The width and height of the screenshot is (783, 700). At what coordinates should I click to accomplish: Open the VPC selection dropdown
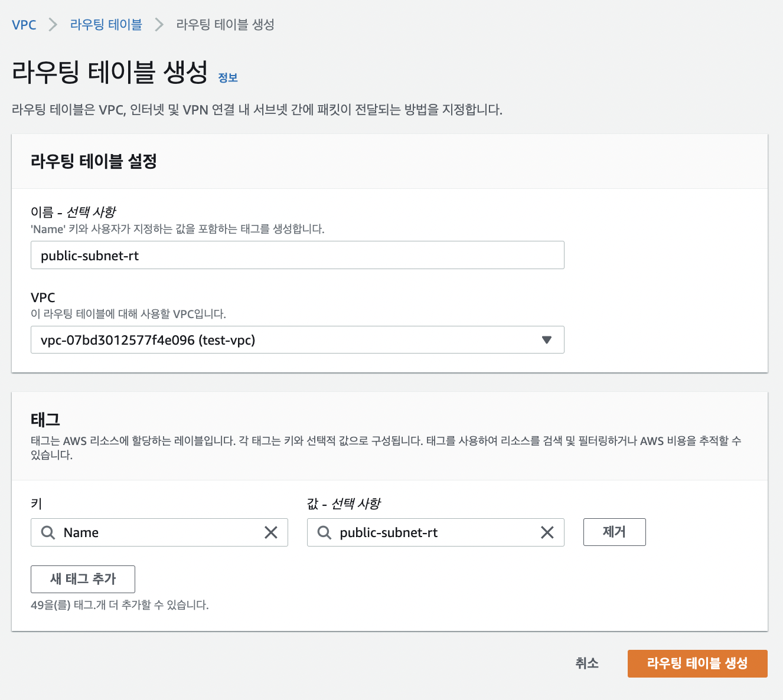click(298, 340)
